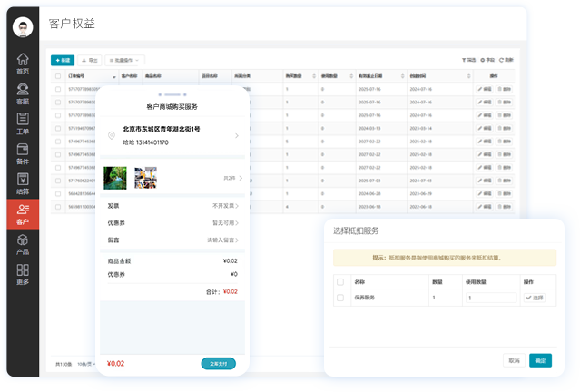
Task: Open the 10条/页 page size dropdown
Action: [86, 364]
